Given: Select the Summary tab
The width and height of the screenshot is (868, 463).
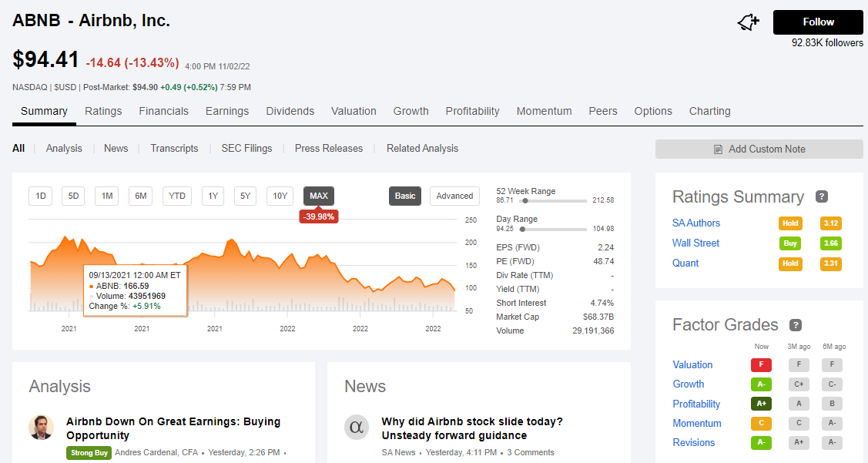Looking at the screenshot, I should [45, 111].
